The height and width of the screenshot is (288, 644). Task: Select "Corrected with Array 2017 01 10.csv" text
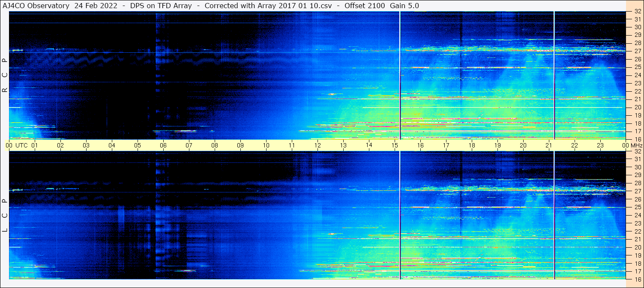(x=268, y=6)
